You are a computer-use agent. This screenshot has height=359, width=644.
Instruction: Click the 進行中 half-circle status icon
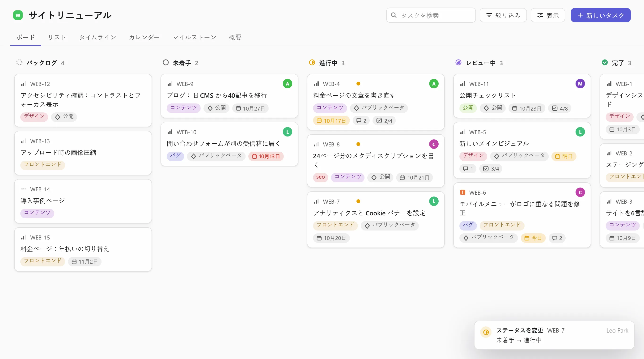click(x=312, y=63)
